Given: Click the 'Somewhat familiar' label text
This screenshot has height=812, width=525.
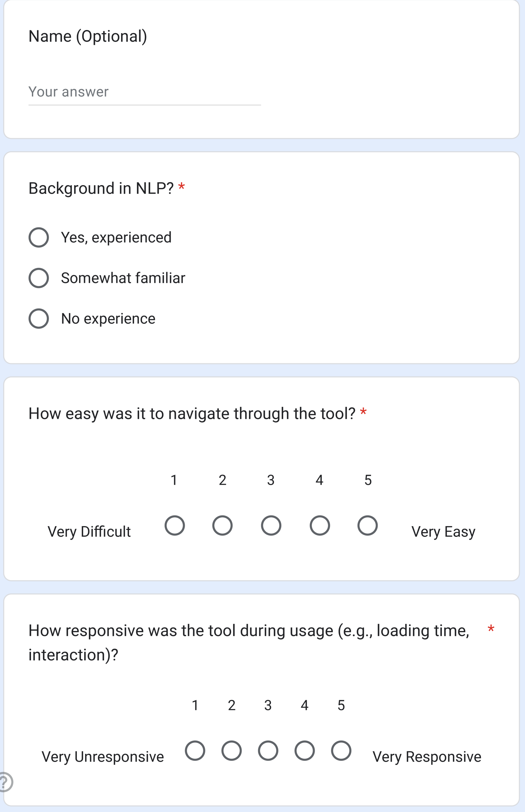Looking at the screenshot, I should click(x=123, y=278).
